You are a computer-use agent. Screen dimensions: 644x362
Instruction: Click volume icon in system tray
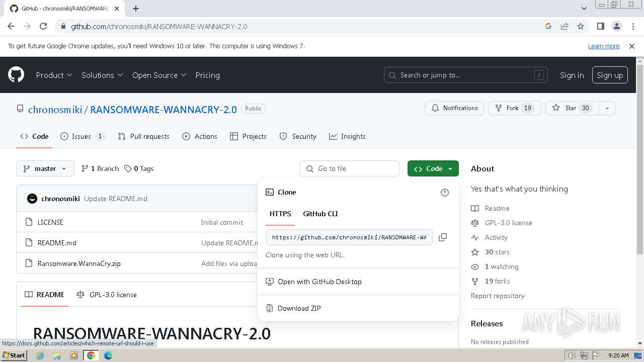click(x=572, y=355)
